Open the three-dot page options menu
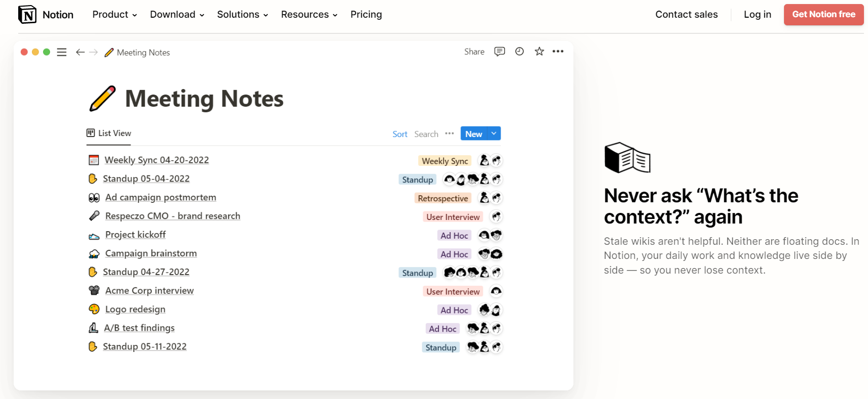This screenshot has width=868, height=399. tap(558, 52)
